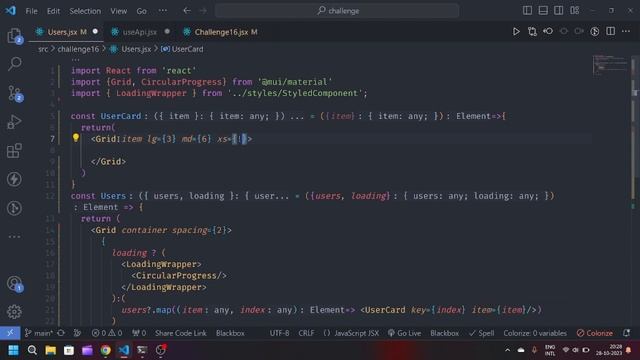
Task: Expand the collapsed lines above line 1
Action: click(76, 60)
